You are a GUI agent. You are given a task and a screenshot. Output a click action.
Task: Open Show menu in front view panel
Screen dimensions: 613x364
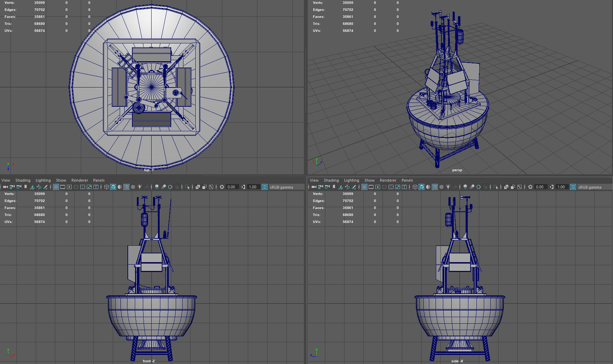[x=61, y=180]
